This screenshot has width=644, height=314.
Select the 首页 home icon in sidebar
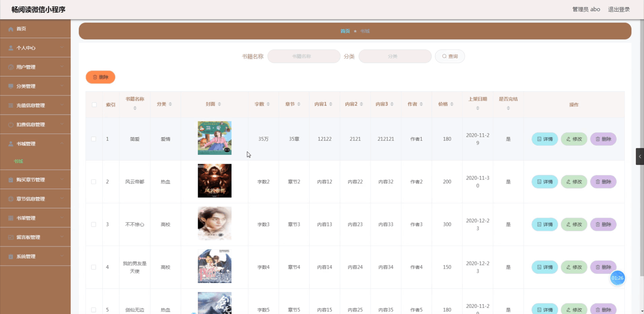tap(10, 28)
